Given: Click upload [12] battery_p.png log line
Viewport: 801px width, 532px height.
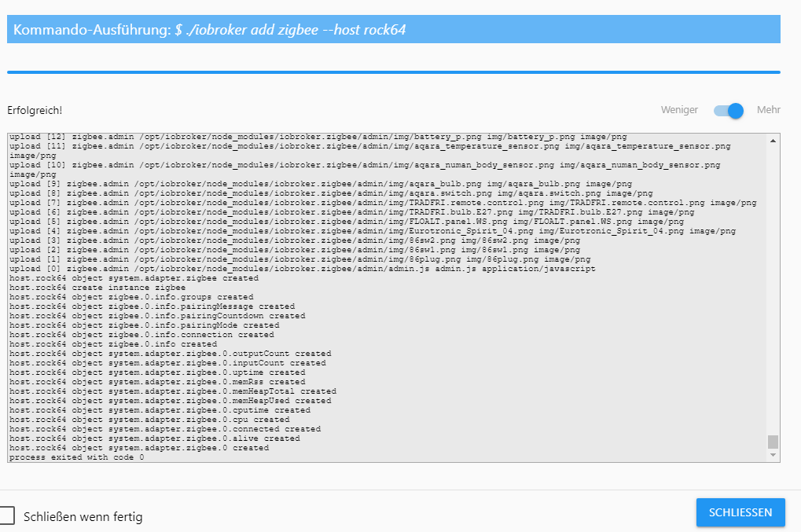Looking at the screenshot, I should pos(318,137).
